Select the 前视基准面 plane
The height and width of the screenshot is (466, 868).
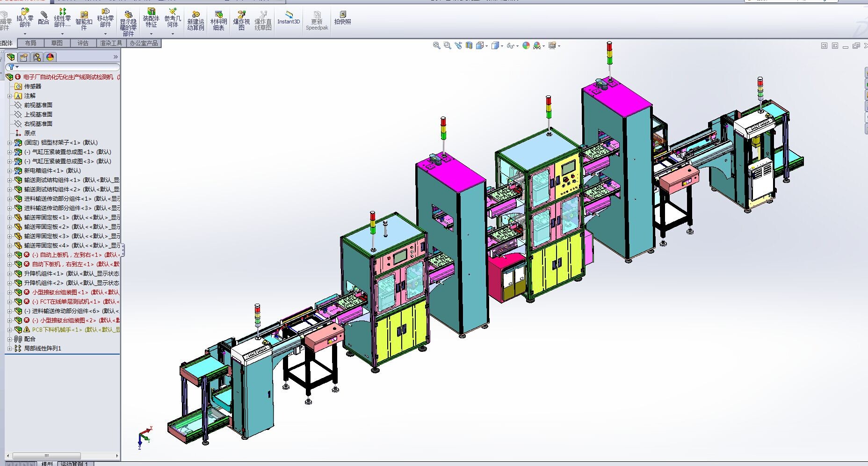click(x=38, y=105)
